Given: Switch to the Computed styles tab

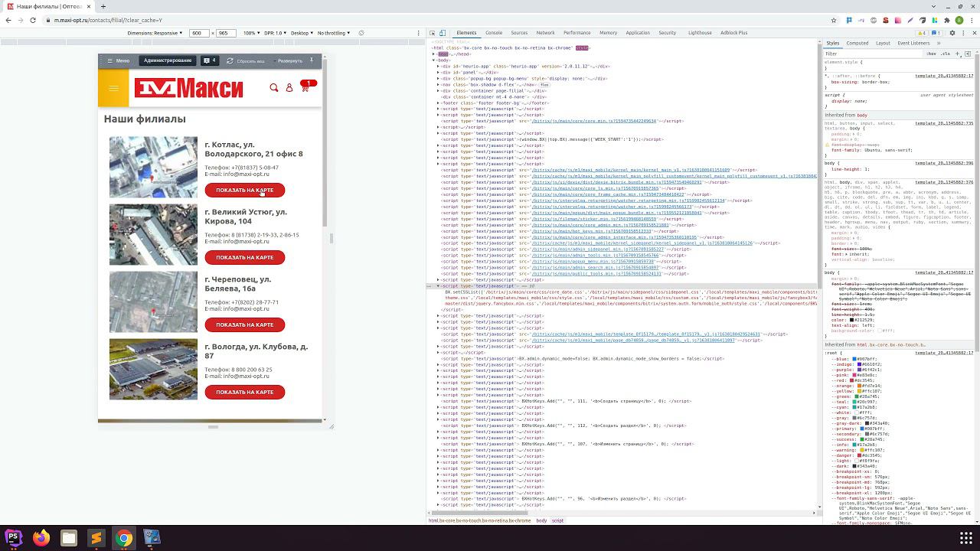Looking at the screenshot, I should point(857,43).
